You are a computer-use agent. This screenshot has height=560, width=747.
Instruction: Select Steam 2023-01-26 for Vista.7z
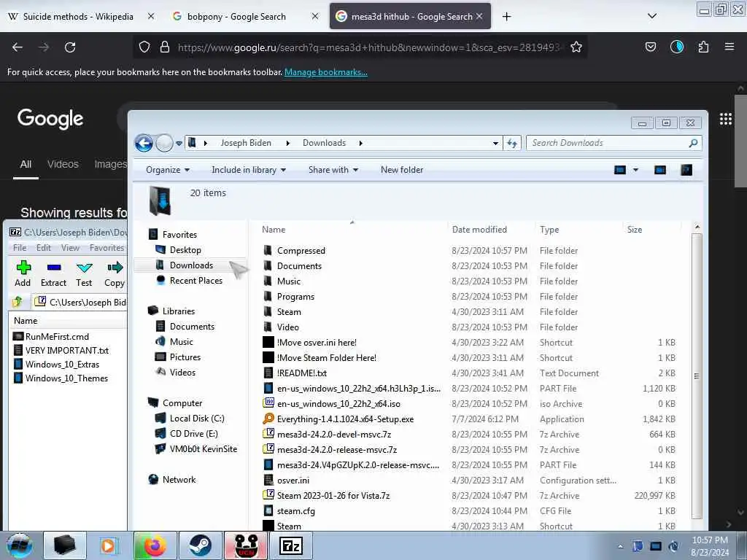point(333,496)
